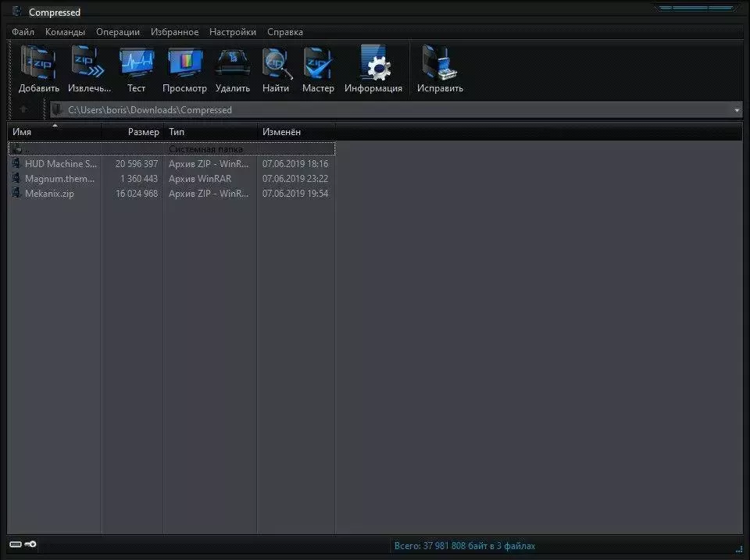Click the Добавить (Add) toolbar icon
The height and width of the screenshot is (560, 750).
[38, 64]
